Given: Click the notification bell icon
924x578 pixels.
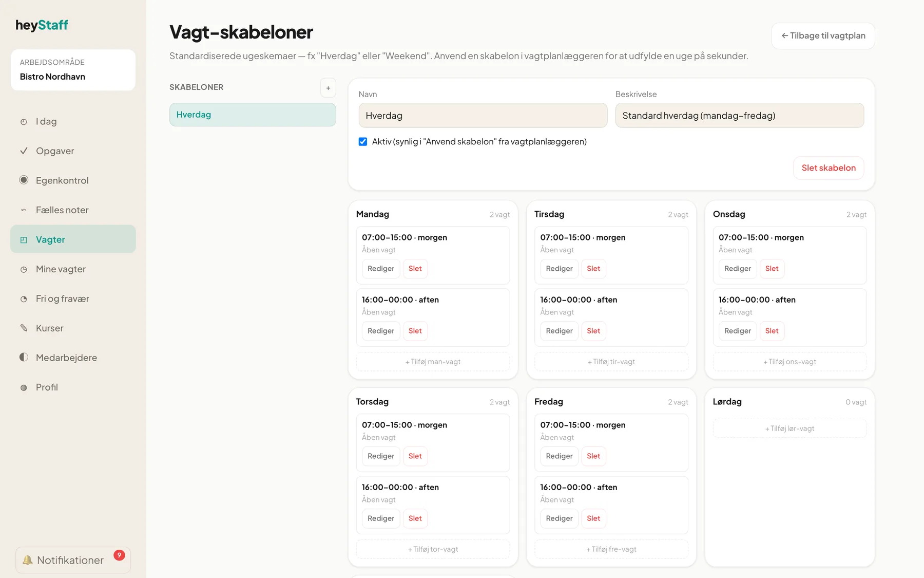Looking at the screenshot, I should pyautogui.click(x=28, y=560).
